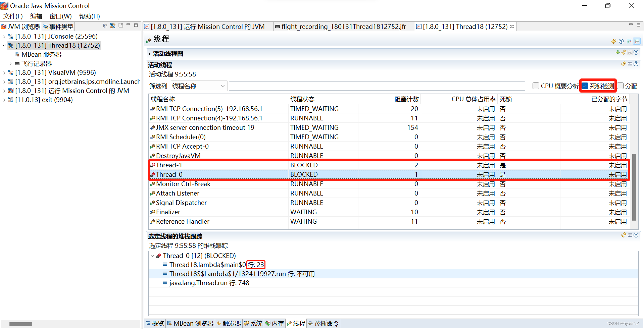Viewport: 644px width, 329px height.
Task: Expand 活动线程图 section
Action: 150,54
